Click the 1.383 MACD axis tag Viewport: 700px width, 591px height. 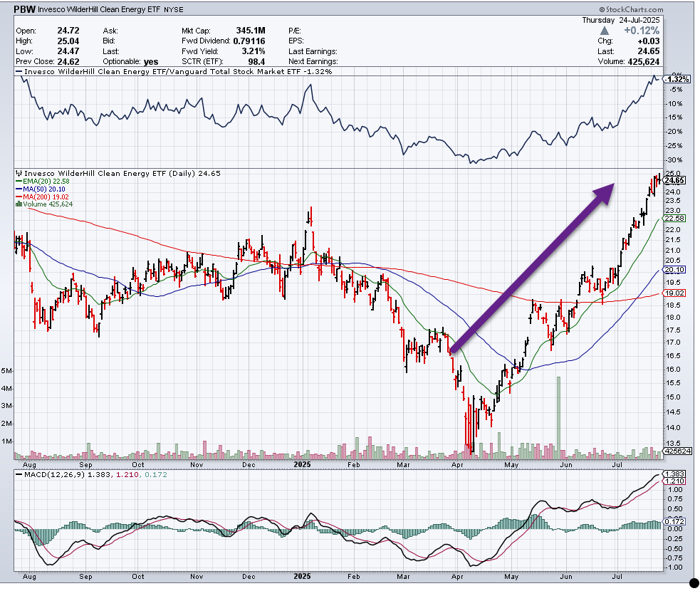point(674,474)
